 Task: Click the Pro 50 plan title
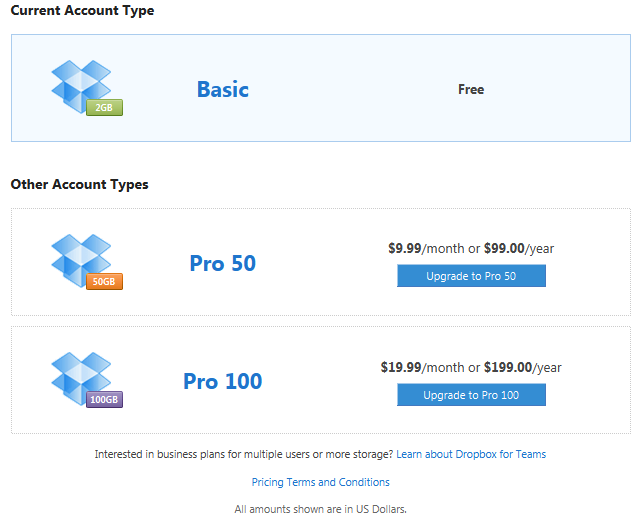pyautogui.click(x=223, y=263)
